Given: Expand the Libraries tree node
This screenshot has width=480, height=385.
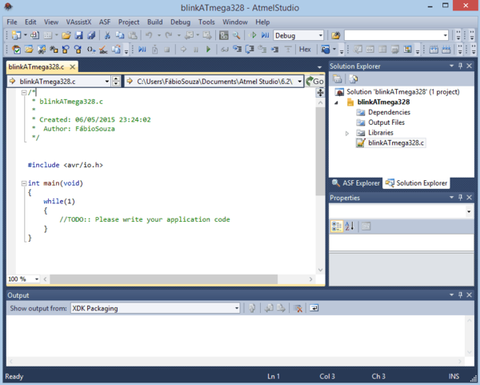Looking at the screenshot, I should [347, 133].
